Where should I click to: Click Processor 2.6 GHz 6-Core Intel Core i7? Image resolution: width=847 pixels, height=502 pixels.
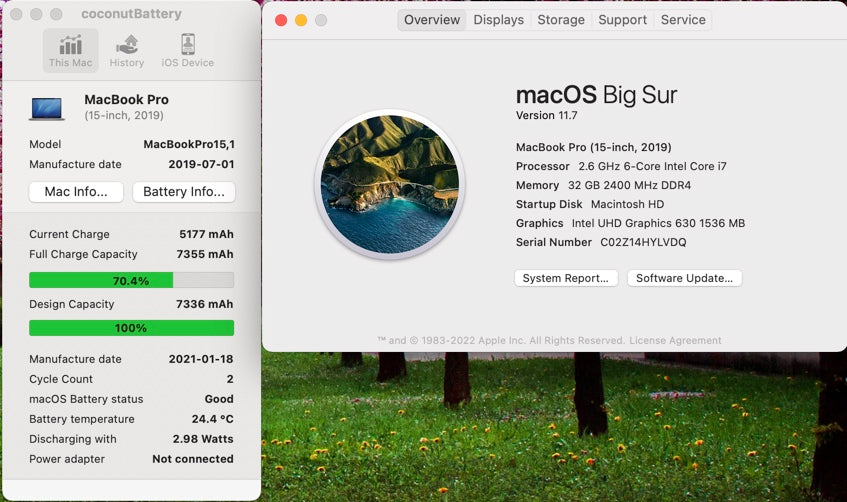pos(621,166)
